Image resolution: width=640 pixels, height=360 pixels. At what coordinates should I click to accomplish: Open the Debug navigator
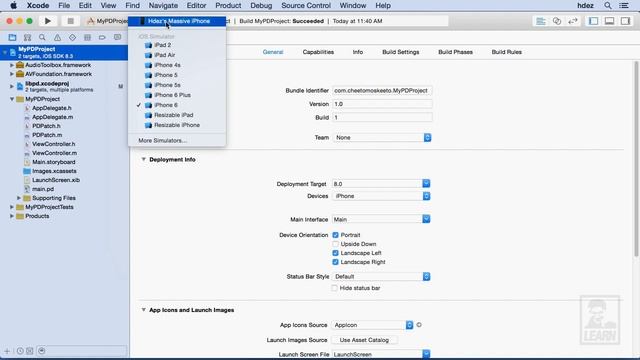point(87,38)
